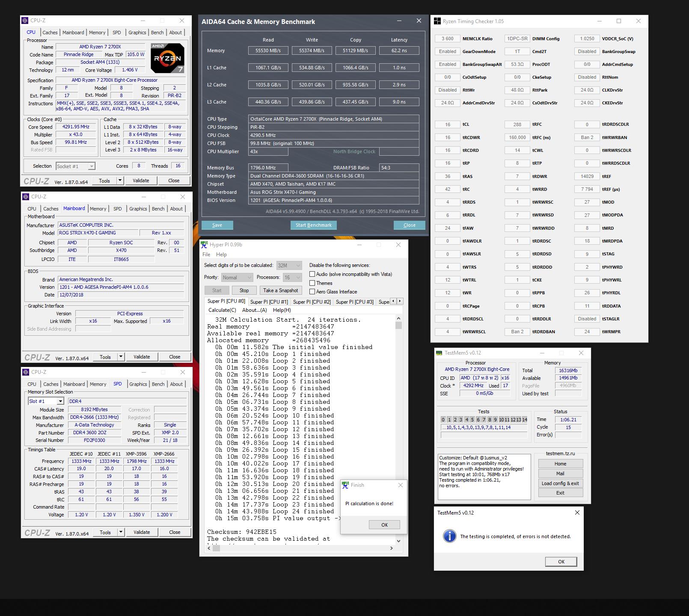The width and height of the screenshot is (689, 616).
Task: Expand Tools dropdown arrow in top CPU-Z window
Action: click(x=120, y=181)
